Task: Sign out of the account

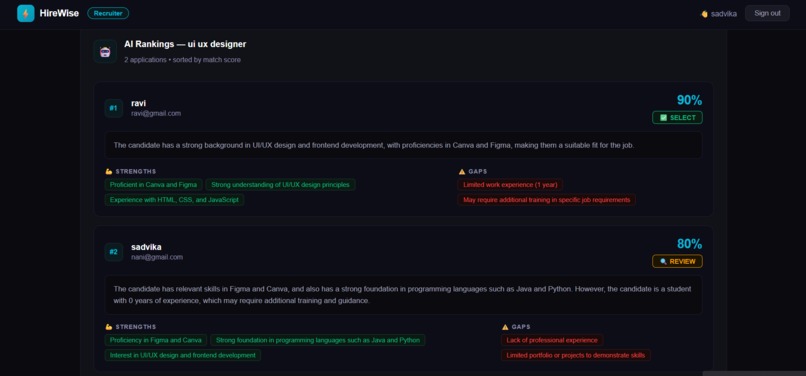Action: tap(767, 13)
